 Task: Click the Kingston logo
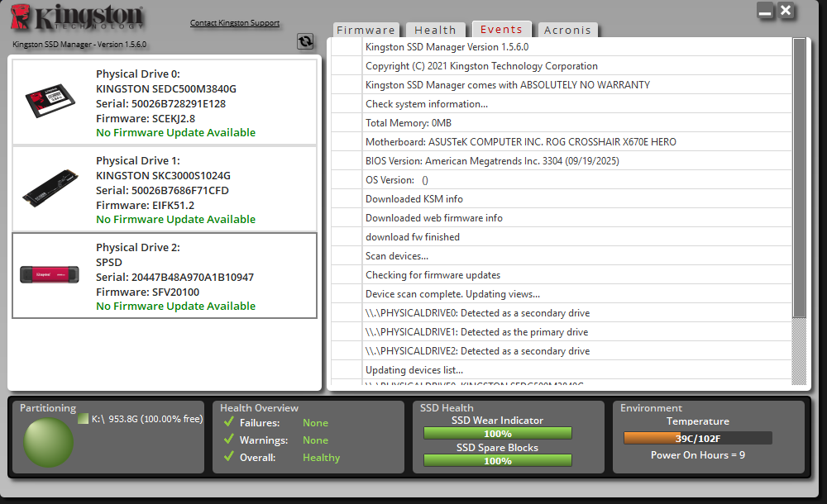[77, 17]
